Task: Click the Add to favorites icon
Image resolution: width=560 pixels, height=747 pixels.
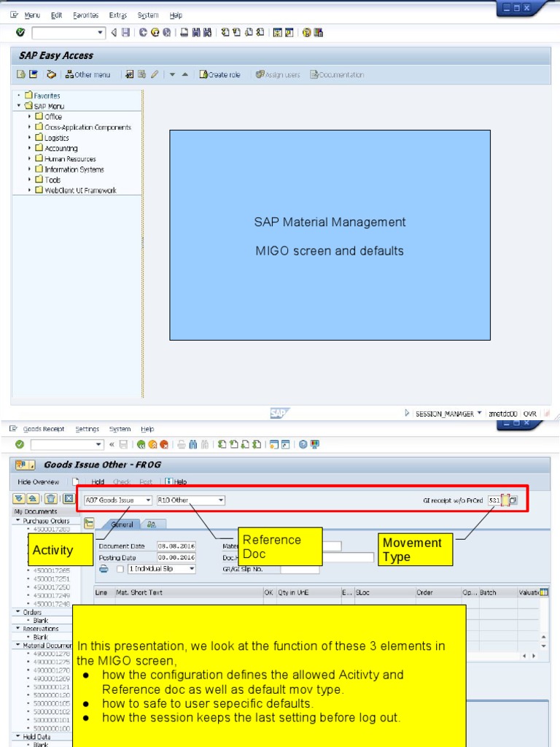Action: point(130,74)
